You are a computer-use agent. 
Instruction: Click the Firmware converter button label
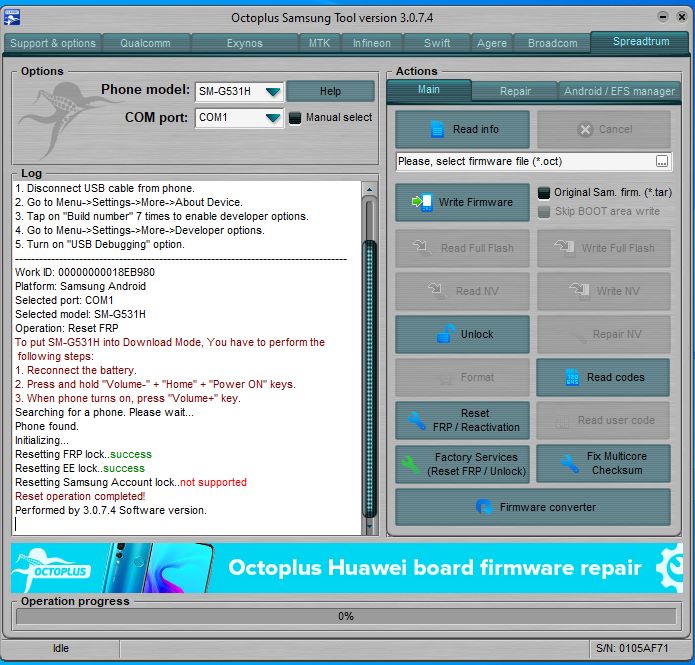pyautogui.click(x=548, y=507)
